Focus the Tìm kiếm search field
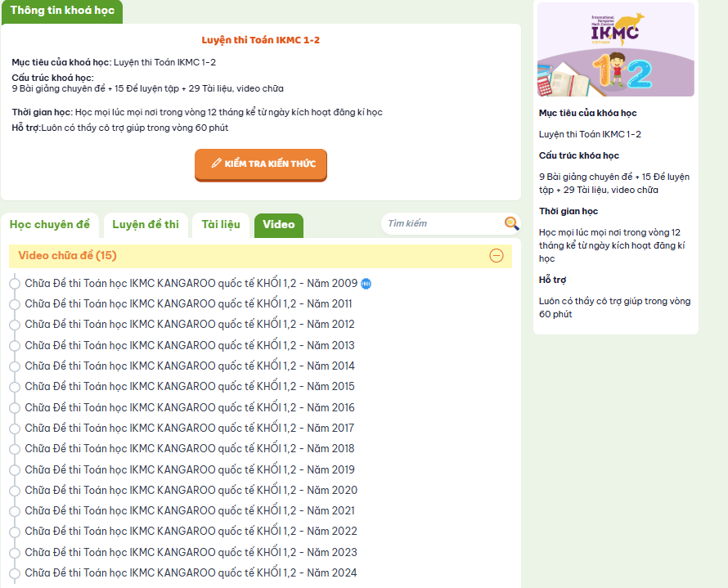The image size is (728, 588). click(x=443, y=223)
